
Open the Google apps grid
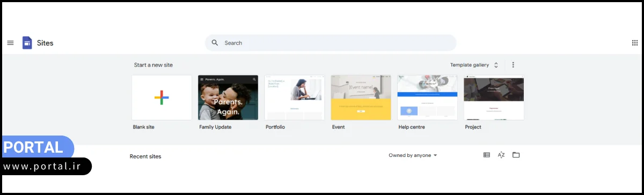[635, 43]
